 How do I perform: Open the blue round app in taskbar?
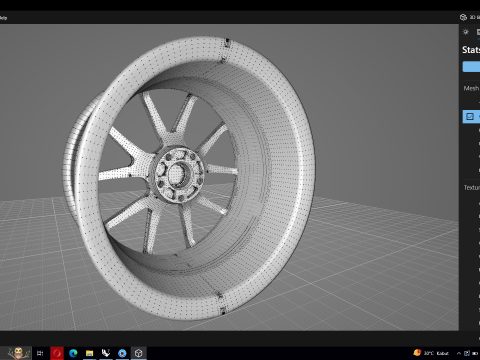[x=122, y=353]
